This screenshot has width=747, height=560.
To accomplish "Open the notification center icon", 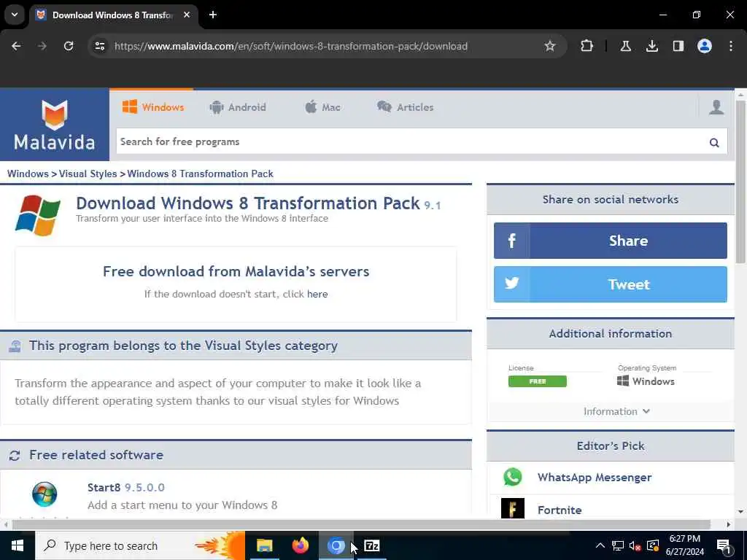I will 724,546.
